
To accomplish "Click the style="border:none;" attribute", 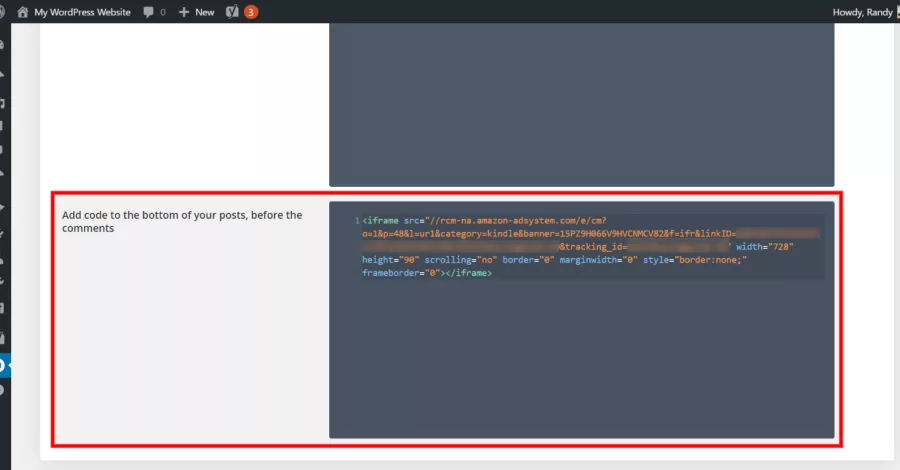I will click(695, 260).
